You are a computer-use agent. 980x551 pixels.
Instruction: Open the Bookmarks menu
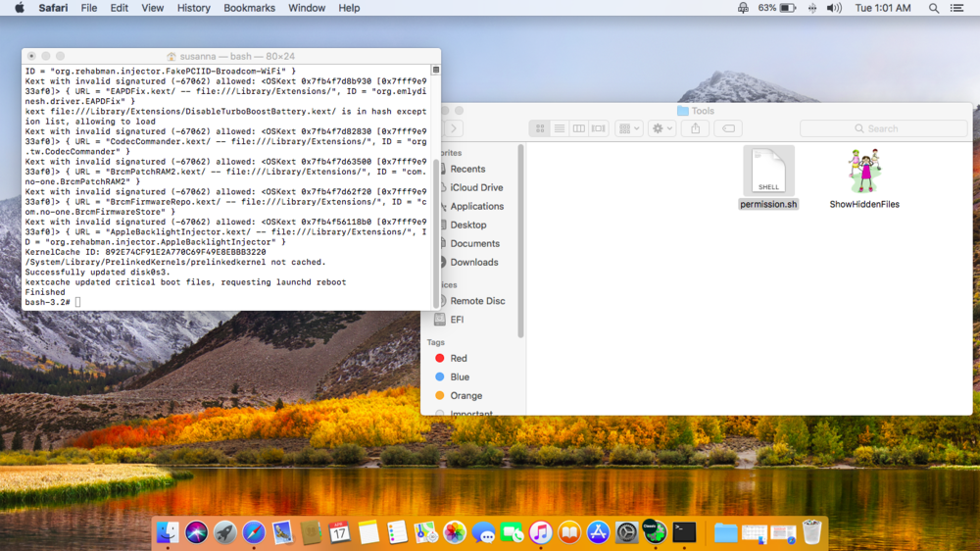click(249, 8)
